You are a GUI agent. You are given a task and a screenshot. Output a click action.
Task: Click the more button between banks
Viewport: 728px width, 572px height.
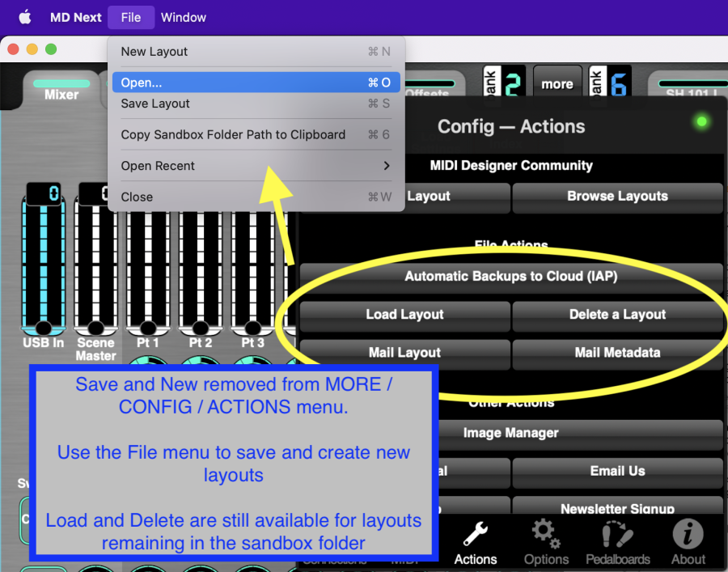pos(557,84)
